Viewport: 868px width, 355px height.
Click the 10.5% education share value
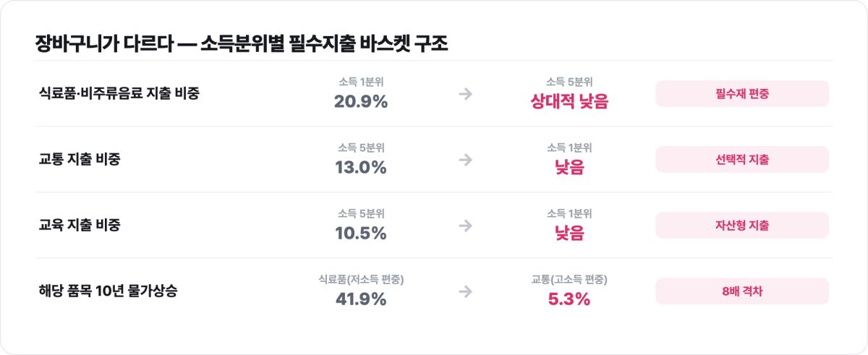[361, 234]
